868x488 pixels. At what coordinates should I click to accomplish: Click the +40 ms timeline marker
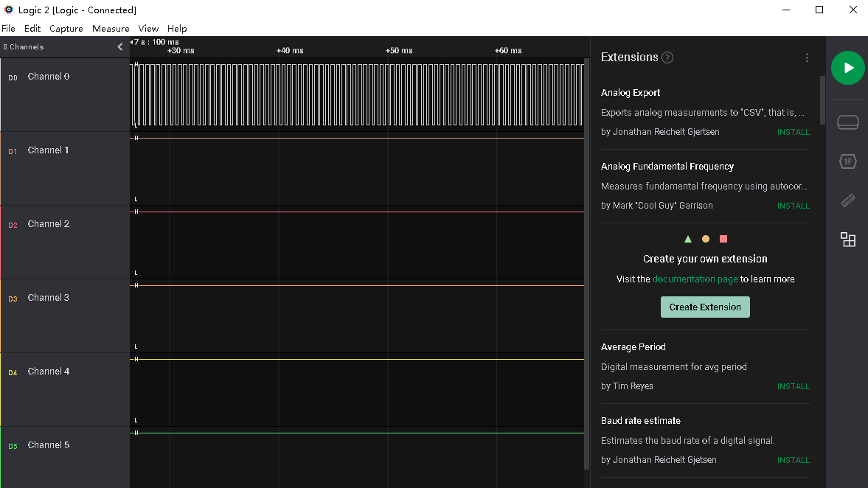click(290, 50)
